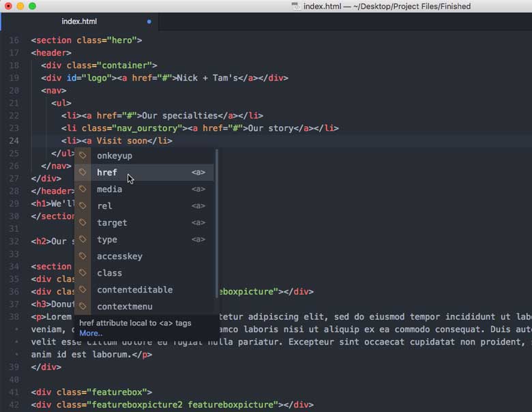The width and height of the screenshot is (532, 412).
Task: Click the <nav> opening tag on line 20
Action: pyautogui.click(x=54, y=91)
